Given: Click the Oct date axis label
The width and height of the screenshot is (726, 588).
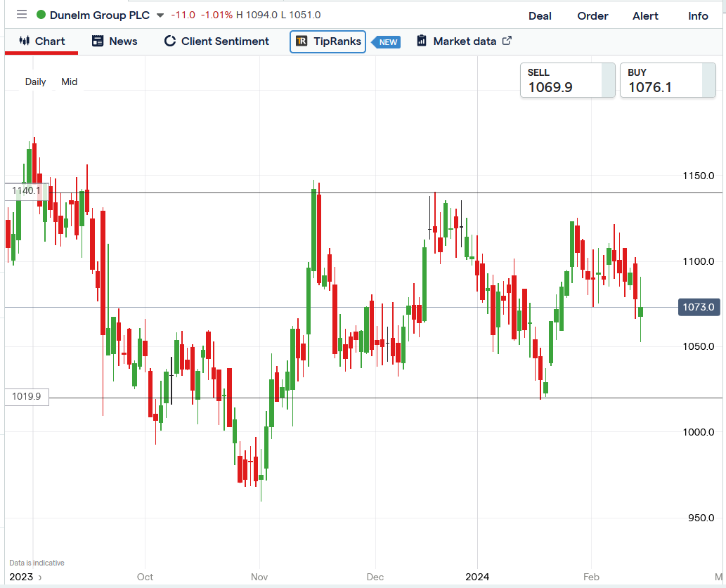Looking at the screenshot, I should pyautogui.click(x=145, y=577).
